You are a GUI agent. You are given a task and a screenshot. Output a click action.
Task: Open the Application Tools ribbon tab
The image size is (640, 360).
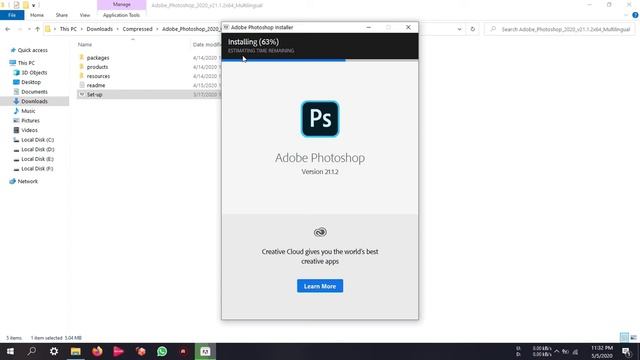pyautogui.click(x=121, y=15)
